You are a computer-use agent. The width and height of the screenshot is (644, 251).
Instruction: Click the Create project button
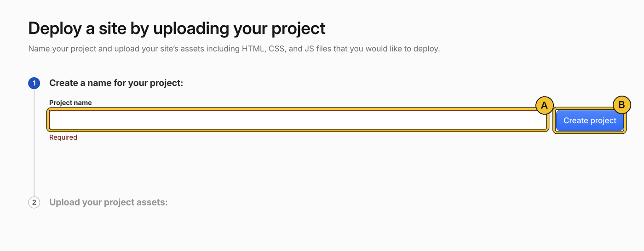point(590,120)
